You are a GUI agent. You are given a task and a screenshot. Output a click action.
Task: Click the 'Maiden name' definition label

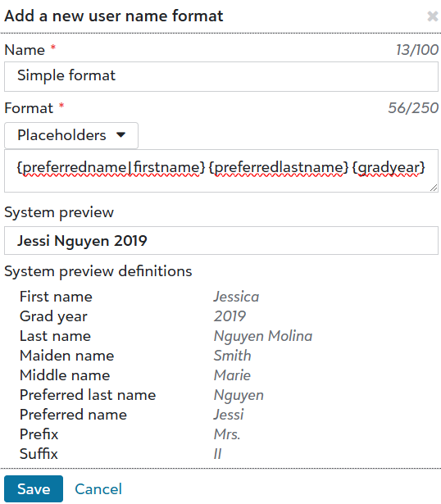click(x=67, y=356)
